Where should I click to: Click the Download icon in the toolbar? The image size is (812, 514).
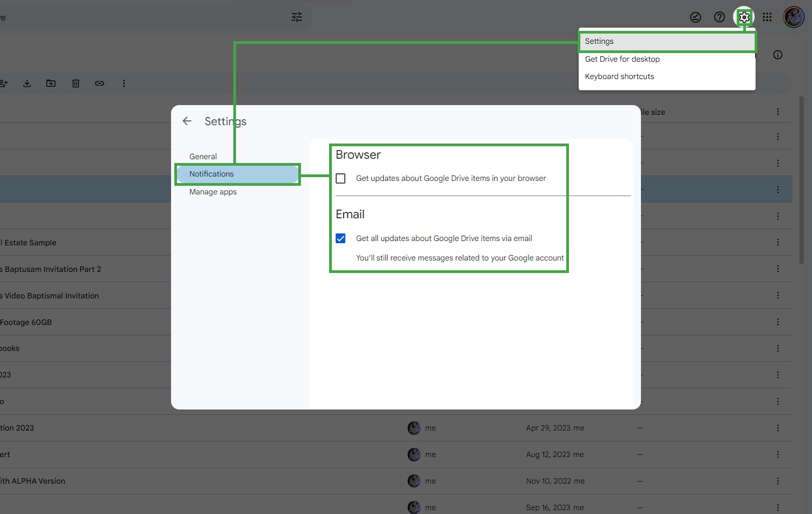[x=27, y=83]
